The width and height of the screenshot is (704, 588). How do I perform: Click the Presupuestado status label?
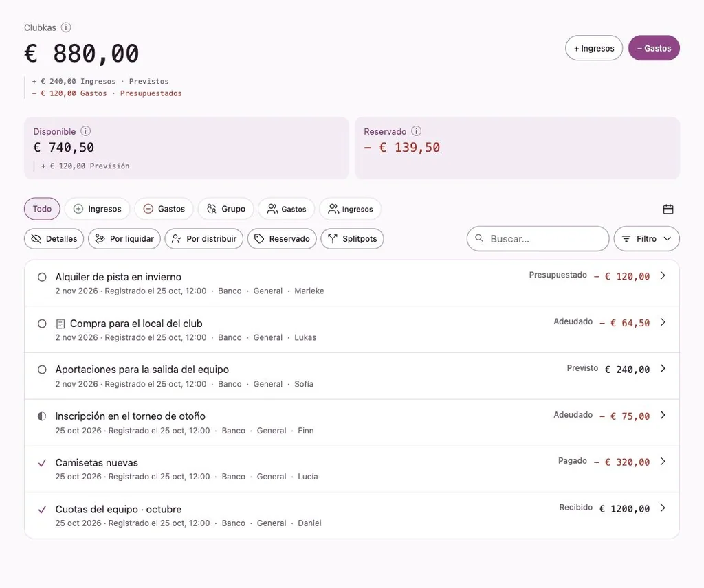pos(558,275)
